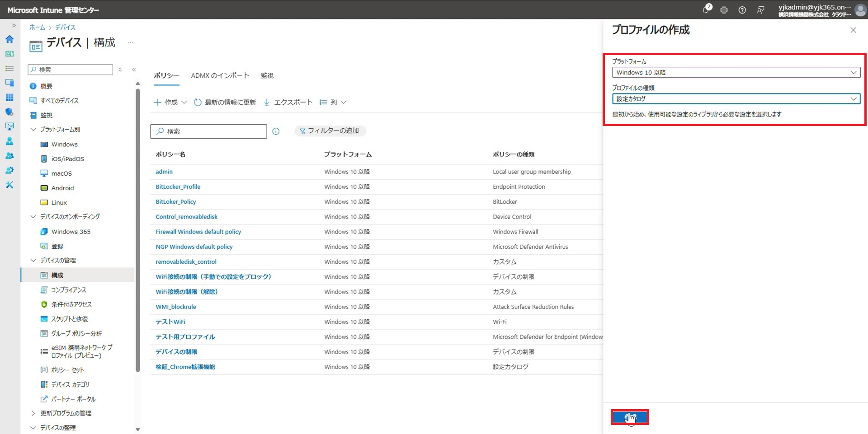Click the blue create button at panel bottom
This screenshot has height=434, width=868.
(x=630, y=417)
